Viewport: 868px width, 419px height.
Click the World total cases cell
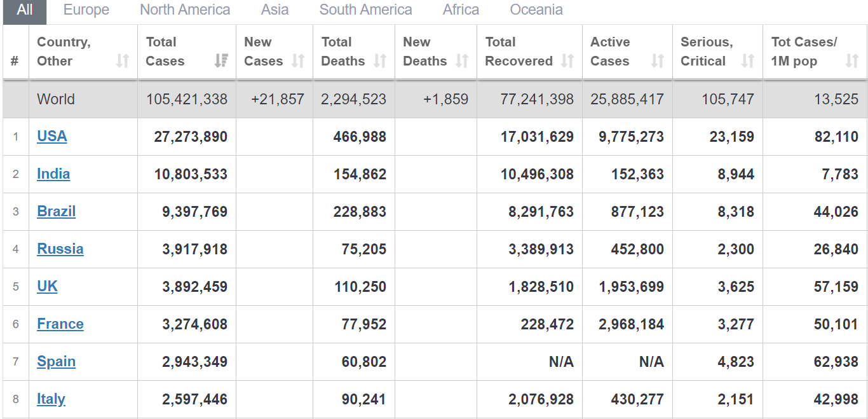(x=187, y=100)
